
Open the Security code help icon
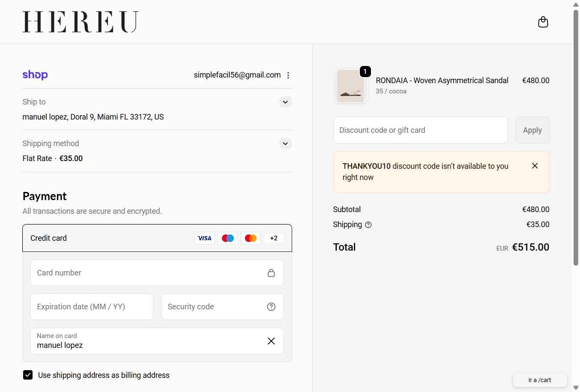point(271,307)
